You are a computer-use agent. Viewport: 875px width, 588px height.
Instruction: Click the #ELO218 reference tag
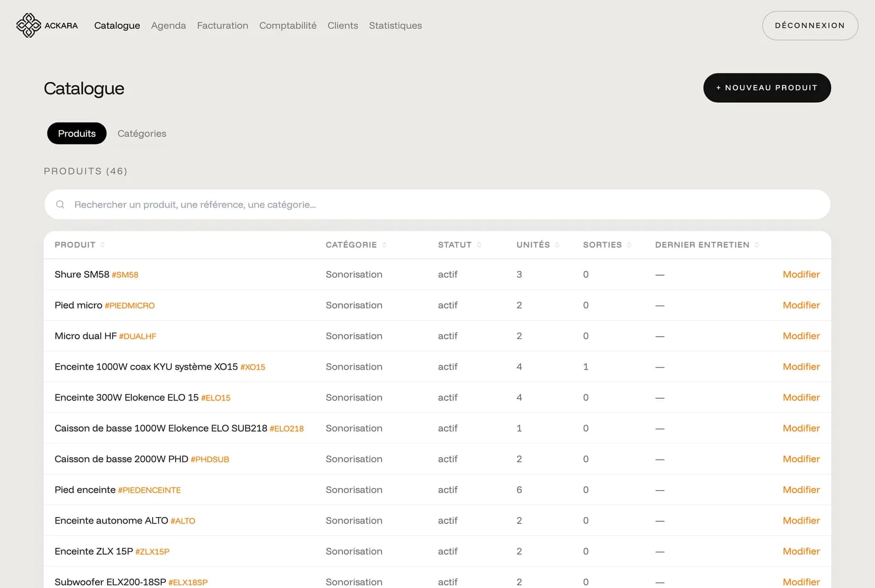287,429
